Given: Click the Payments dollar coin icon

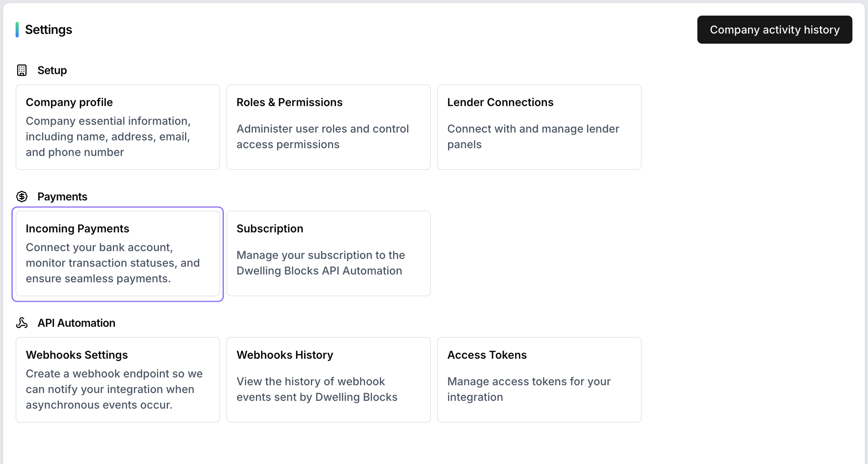Looking at the screenshot, I should click(x=22, y=197).
